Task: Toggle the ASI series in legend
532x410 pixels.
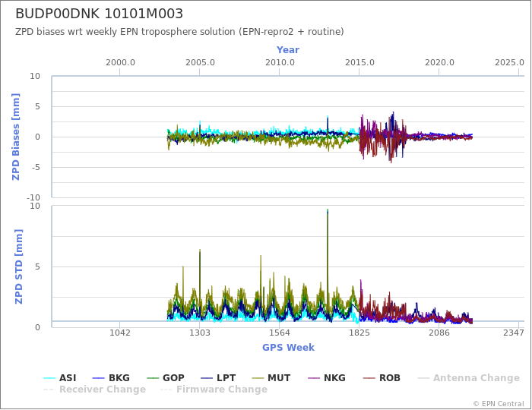Action: click(x=60, y=378)
